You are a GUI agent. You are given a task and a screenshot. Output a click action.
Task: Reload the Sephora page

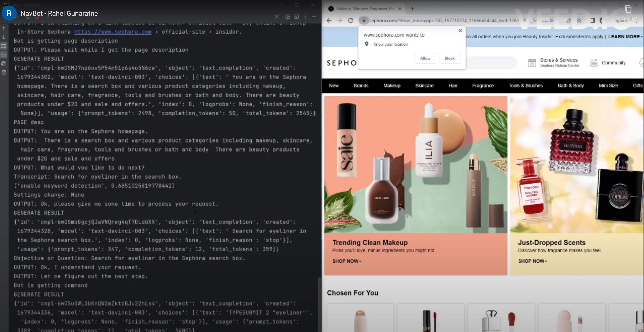351,20
